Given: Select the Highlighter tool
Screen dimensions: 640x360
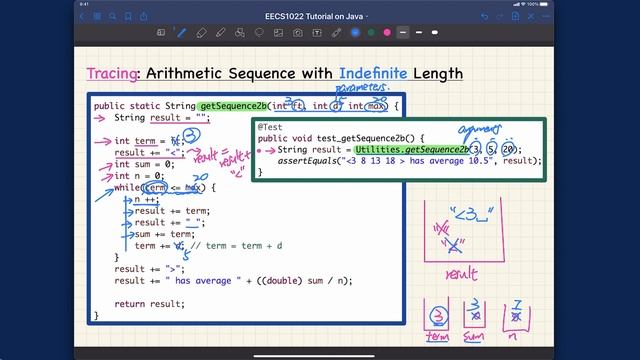Looking at the screenshot, I should point(220,33).
